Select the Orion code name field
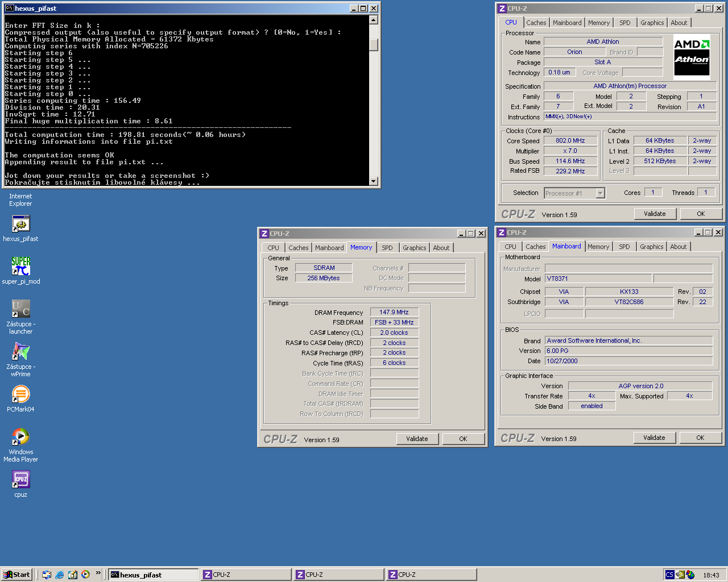This screenshot has height=582, width=728. click(574, 52)
